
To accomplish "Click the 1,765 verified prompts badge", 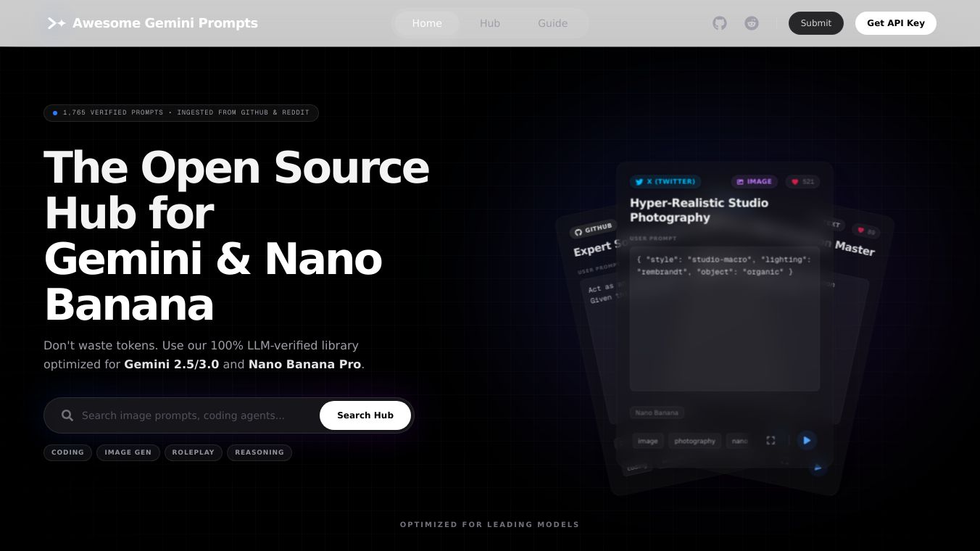I will point(181,113).
